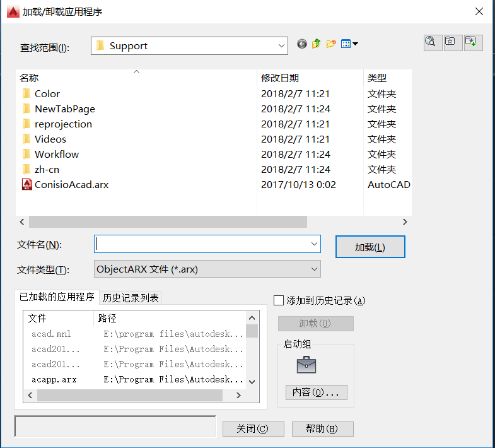Open the 文件类型 ObjectARX dropdown

(x=207, y=269)
